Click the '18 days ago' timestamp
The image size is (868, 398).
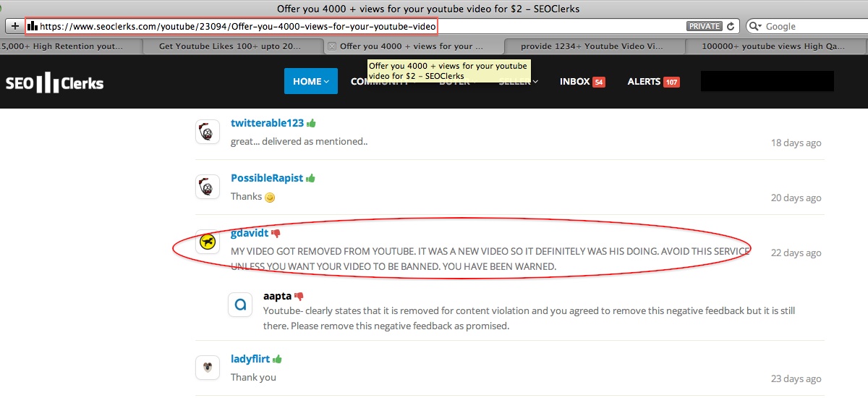click(796, 143)
